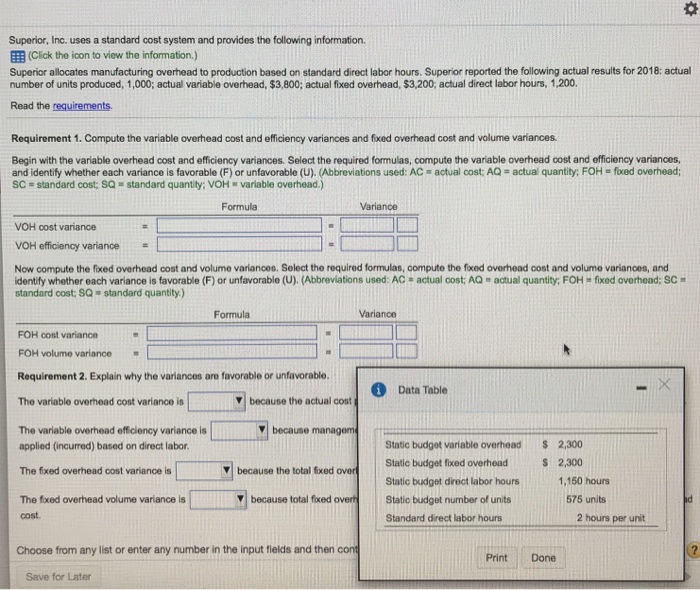Click the FOH cost variance F/U box
Screen dimensions: 700x590
(x=406, y=332)
